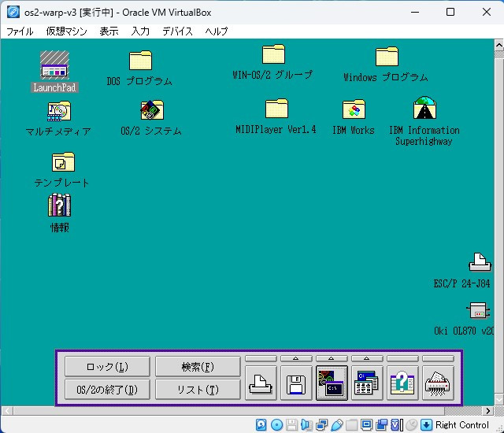Click the help question-mark icon on LaunchPad
The width and height of the screenshot is (504, 433).
(402, 383)
